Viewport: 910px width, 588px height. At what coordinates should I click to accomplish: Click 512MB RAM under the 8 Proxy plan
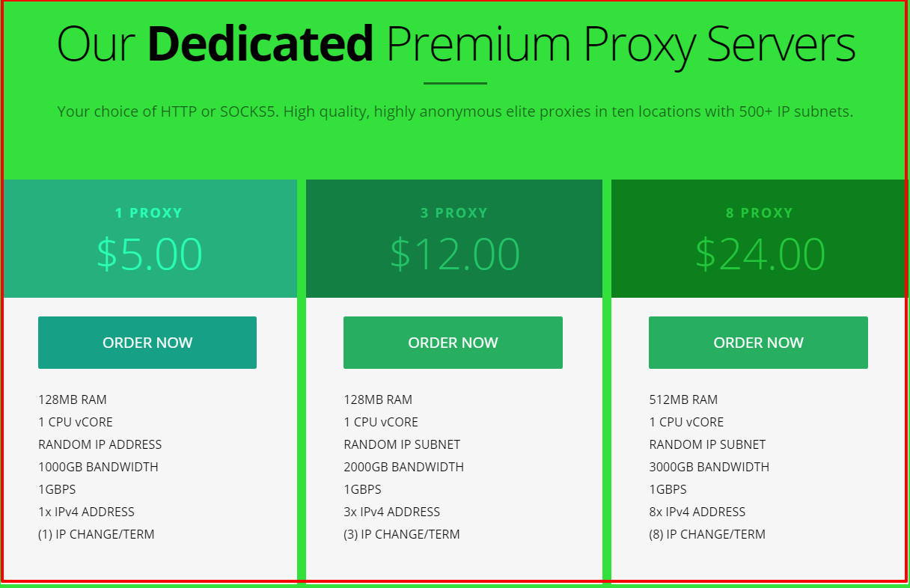(682, 399)
